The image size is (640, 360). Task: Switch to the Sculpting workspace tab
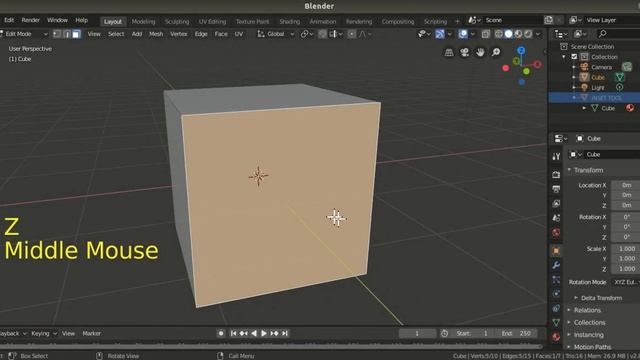coord(177,22)
